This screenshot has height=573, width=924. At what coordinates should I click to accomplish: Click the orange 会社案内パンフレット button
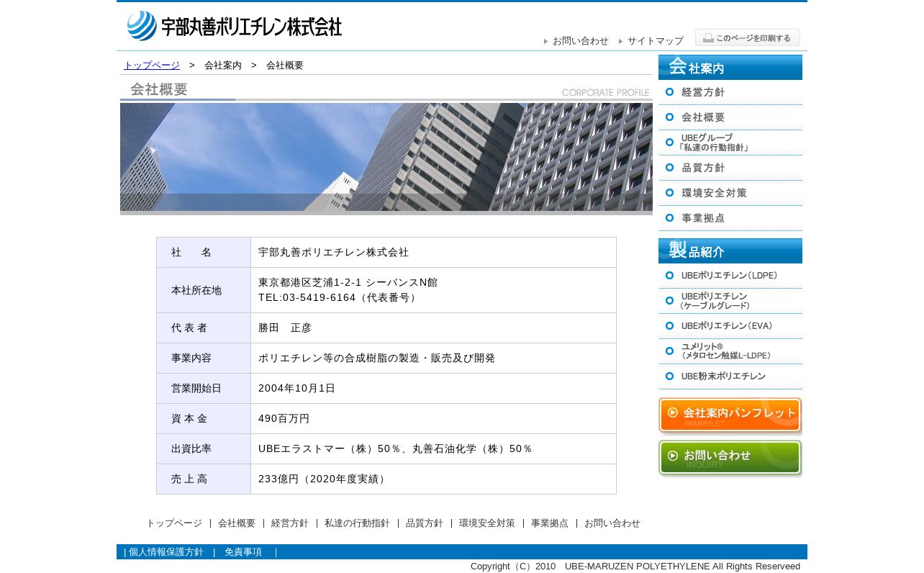(x=730, y=415)
